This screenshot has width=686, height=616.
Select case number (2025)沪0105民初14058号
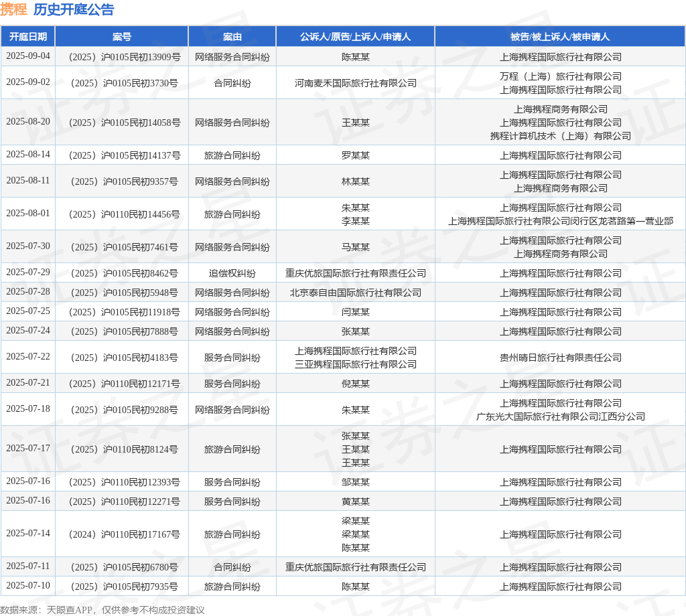[125, 123]
